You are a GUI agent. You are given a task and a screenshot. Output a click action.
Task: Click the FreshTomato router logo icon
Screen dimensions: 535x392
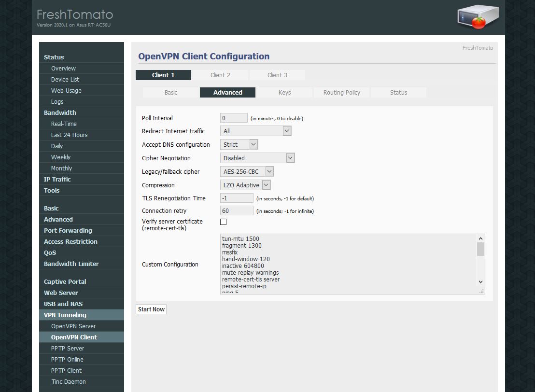coord(478,16)
